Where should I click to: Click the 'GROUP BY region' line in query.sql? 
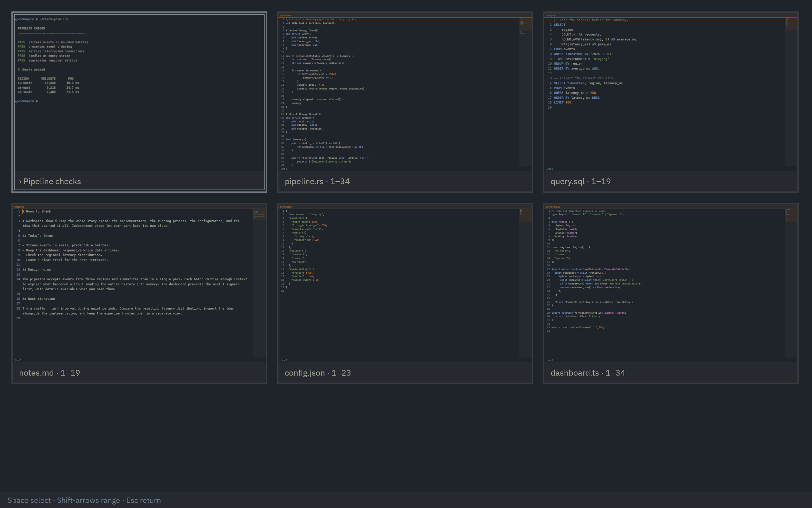point(568,64)
